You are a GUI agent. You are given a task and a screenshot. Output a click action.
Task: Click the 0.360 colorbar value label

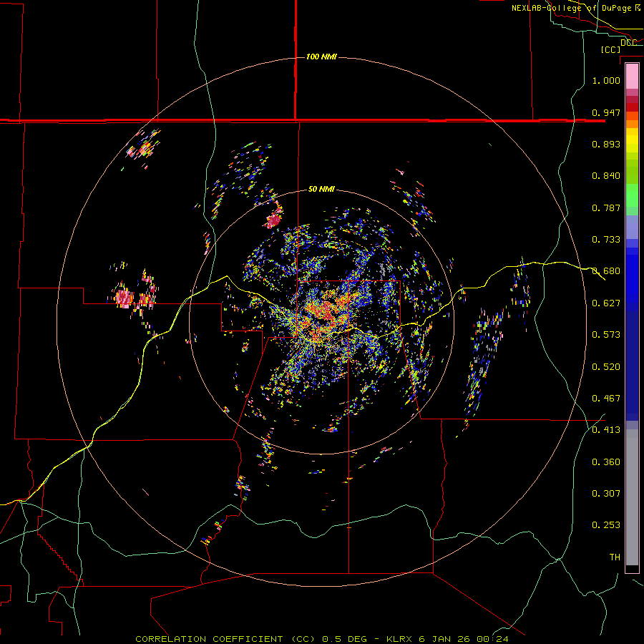[606, 462]
